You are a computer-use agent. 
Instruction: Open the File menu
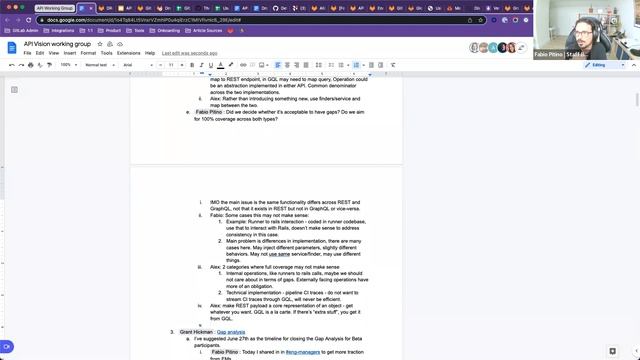point(27,53)
